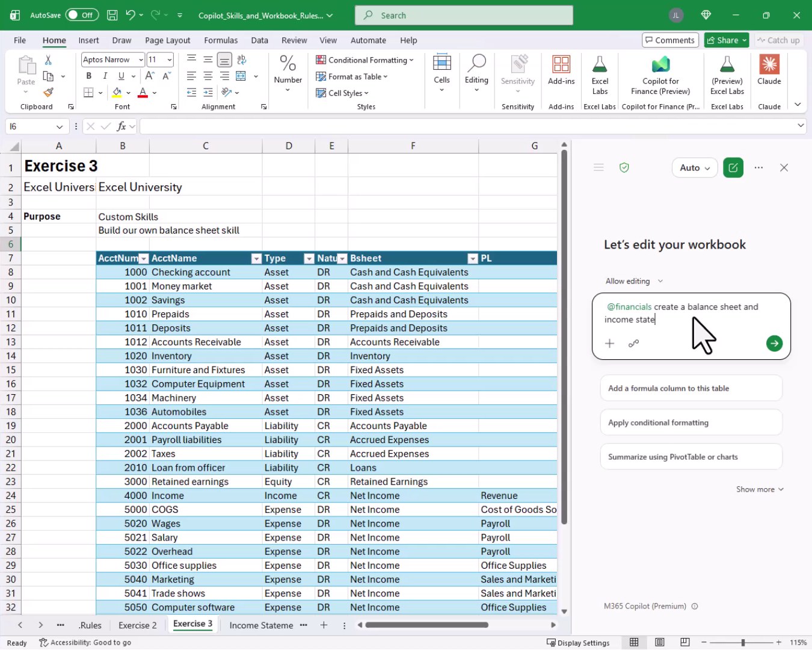Apply the red Font Color swatch
The height and width of the screenshot is (650, 812).
click(143, 93)
